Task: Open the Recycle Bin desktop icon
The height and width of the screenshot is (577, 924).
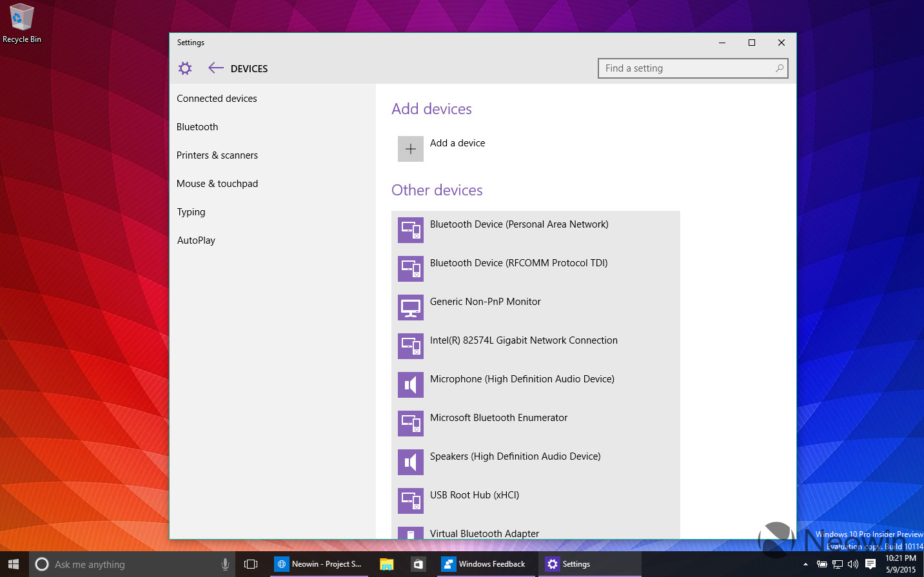Action: (x=21, y=24)
